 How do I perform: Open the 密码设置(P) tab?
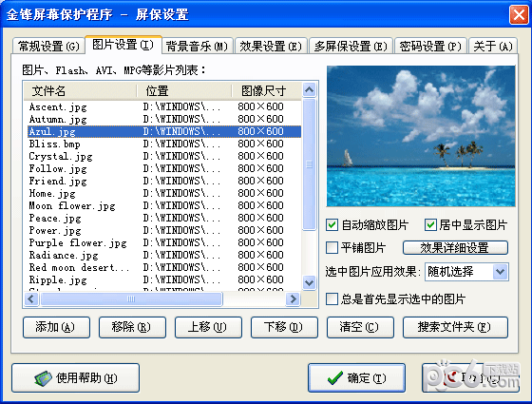pos(430,46)
